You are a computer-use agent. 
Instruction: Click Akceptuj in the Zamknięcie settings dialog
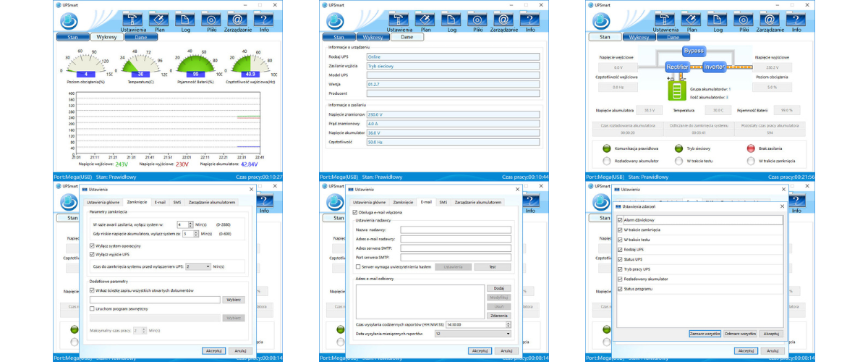coord(213,350)
